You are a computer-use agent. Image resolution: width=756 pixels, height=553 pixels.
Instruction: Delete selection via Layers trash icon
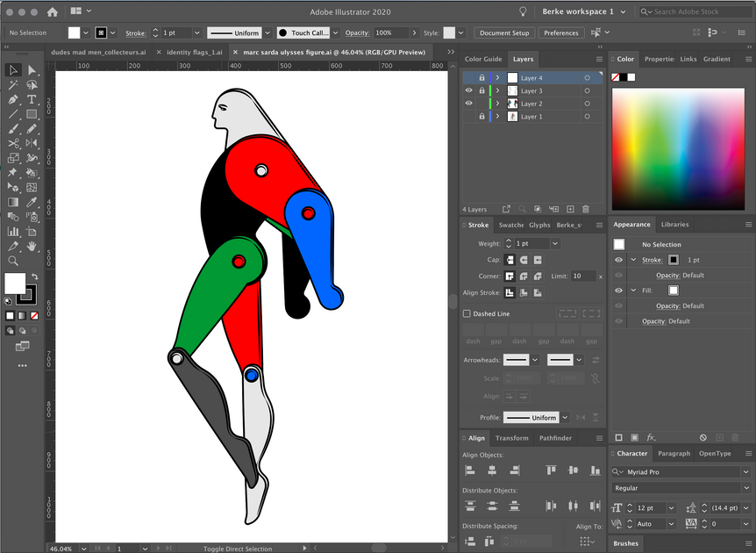(586, 209)
